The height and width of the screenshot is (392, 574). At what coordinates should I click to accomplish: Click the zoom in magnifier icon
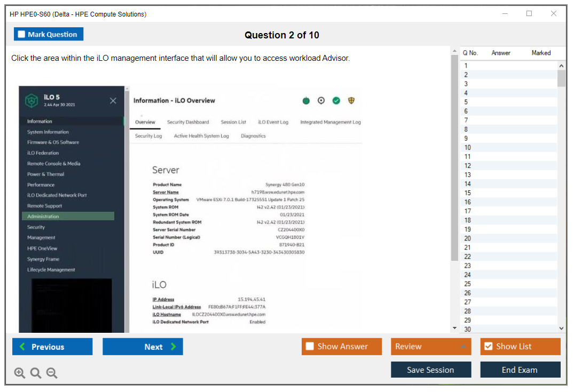20,373
